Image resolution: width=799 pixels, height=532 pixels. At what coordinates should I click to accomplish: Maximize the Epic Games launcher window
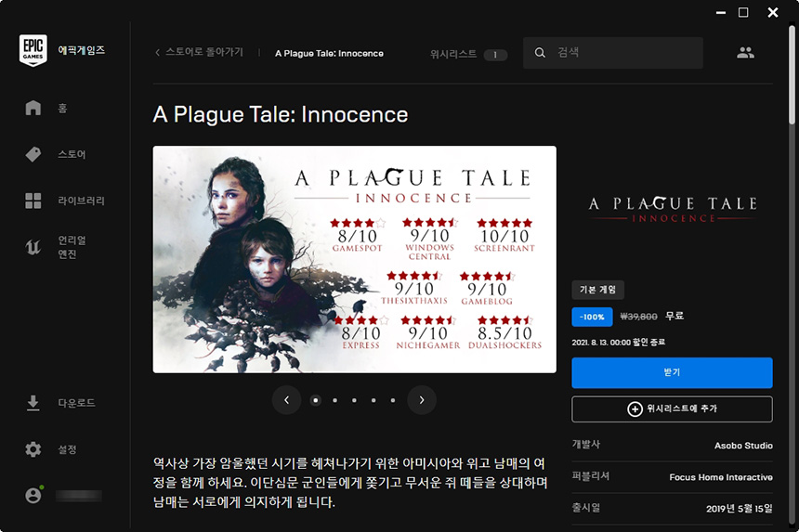tap(743, 12)
